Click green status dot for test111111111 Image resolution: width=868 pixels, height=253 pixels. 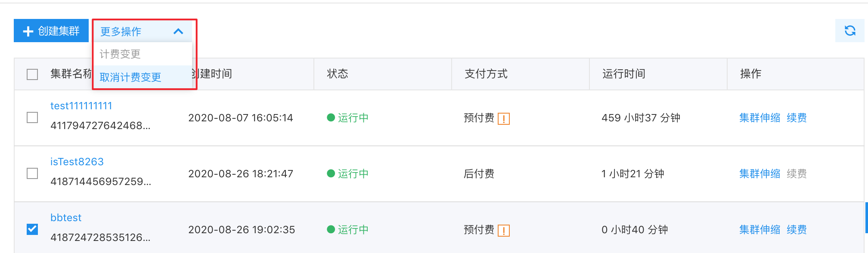point(331,117)
